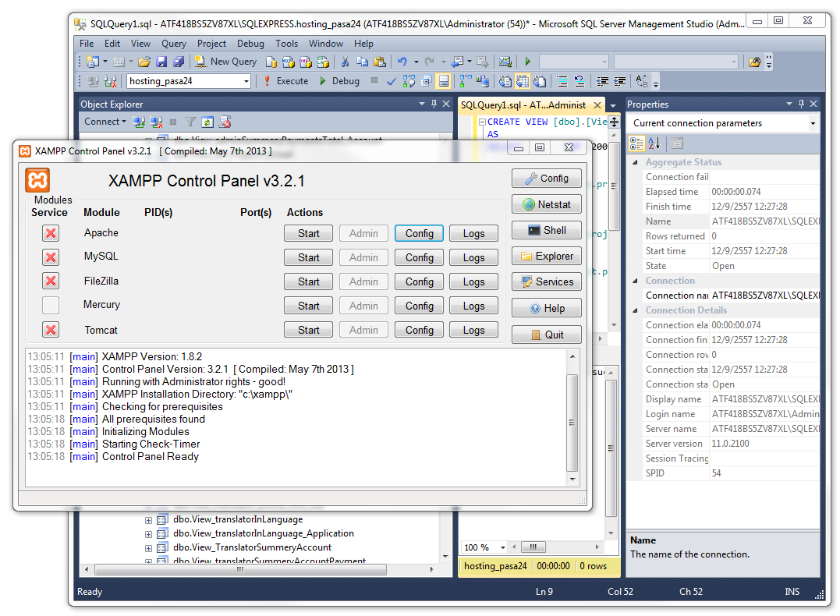Open the Current connection parameters dropdown
Viewport: 840px width, 616px height.
813,123
